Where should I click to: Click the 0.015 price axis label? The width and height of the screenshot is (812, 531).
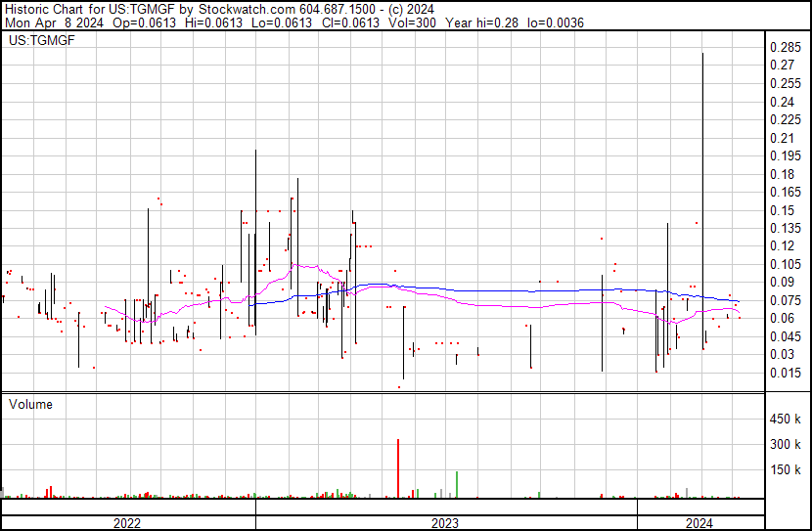click(786, 373)
